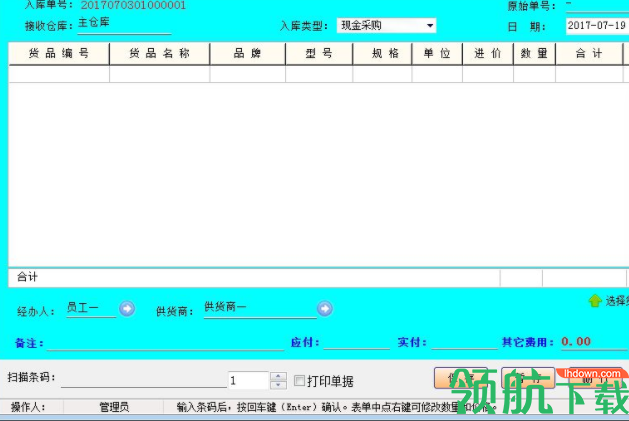Click the 合计 column header
629x421 pixels.
(x=589, y=53)
